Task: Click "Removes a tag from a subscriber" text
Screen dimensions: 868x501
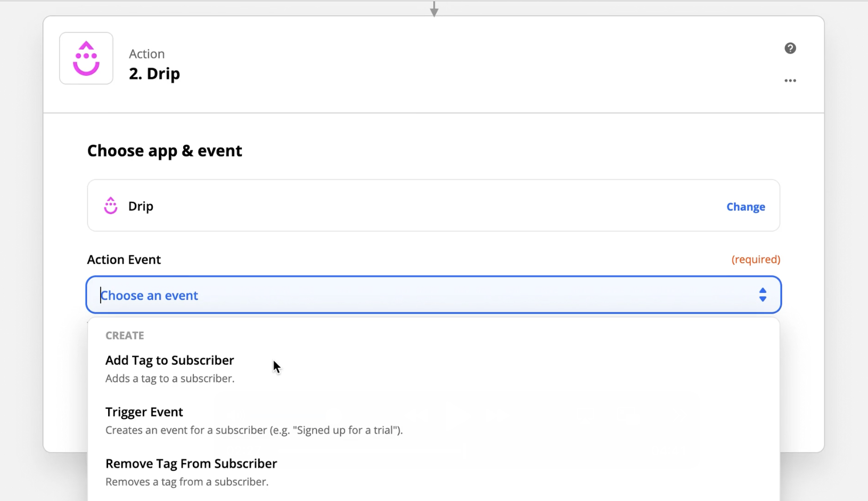Action: point(187,482)
